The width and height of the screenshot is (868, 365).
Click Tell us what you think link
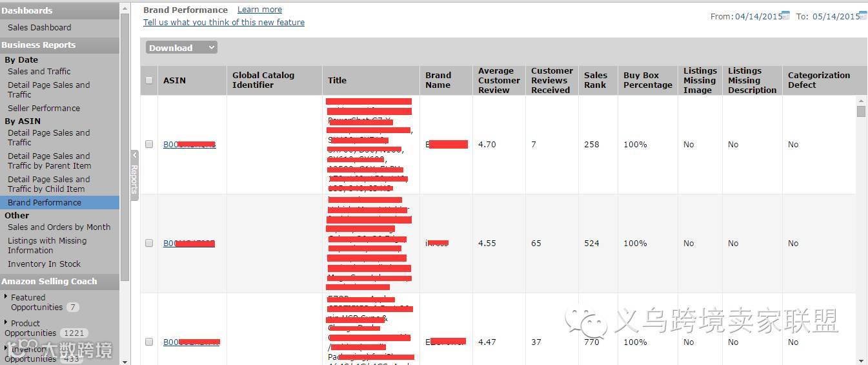click(x=224, y=22)
